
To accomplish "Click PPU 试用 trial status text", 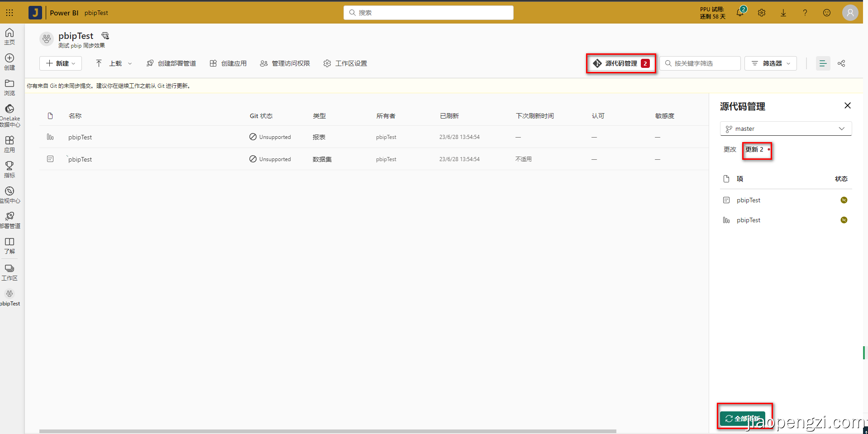I will (712, 13).
